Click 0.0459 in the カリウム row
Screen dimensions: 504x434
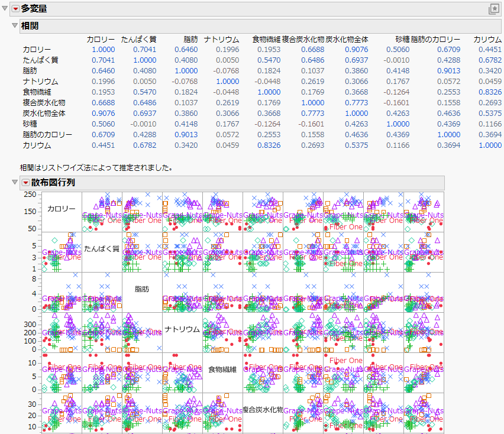(228, 145)
